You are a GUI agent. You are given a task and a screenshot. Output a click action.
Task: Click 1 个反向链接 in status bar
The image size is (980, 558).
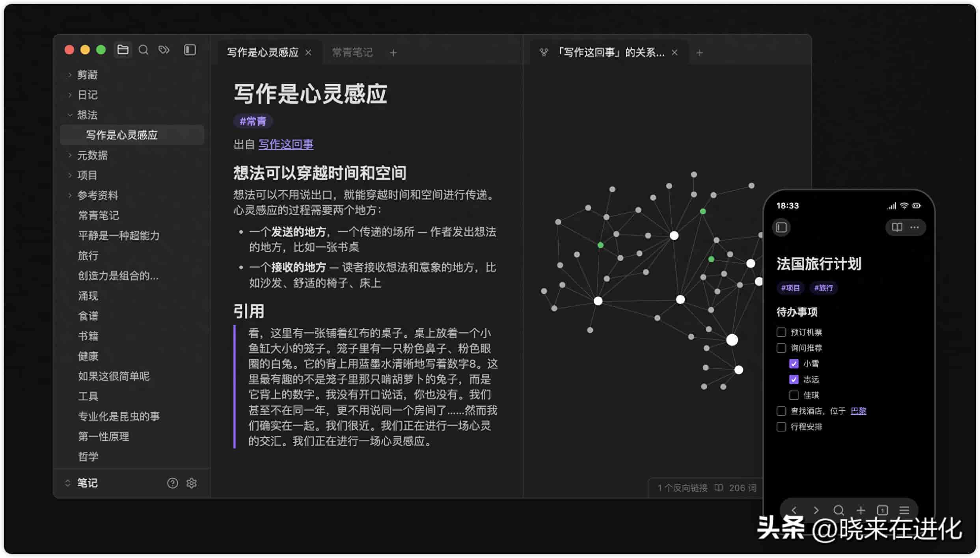(x=682, y=488)
